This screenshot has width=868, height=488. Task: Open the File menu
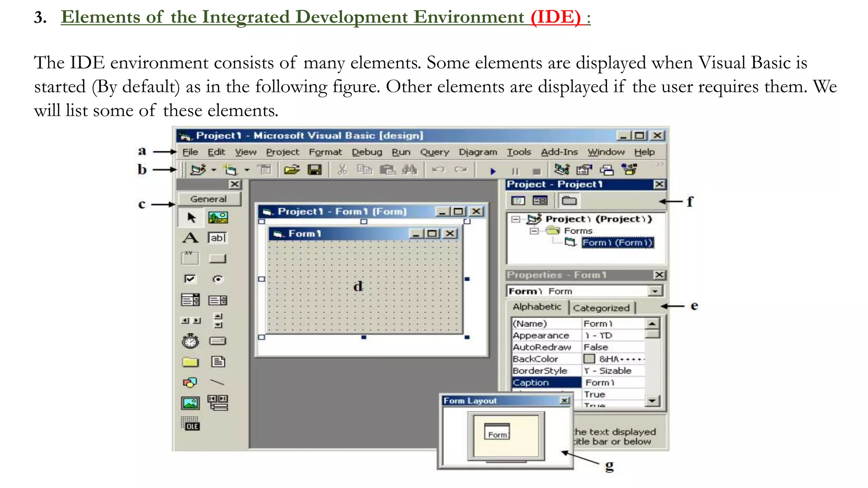point(190,152)
